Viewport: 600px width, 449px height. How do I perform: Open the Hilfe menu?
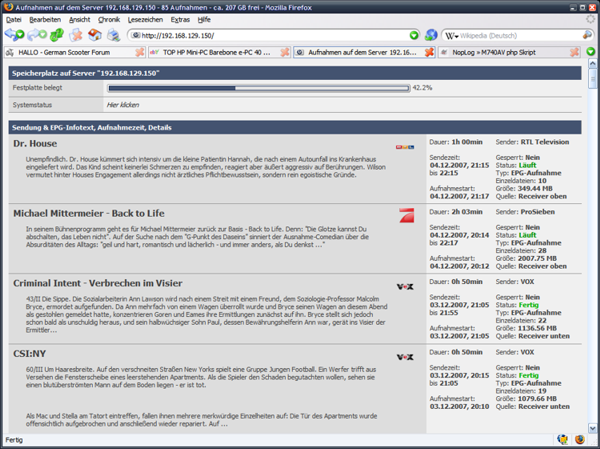point(204,20)
